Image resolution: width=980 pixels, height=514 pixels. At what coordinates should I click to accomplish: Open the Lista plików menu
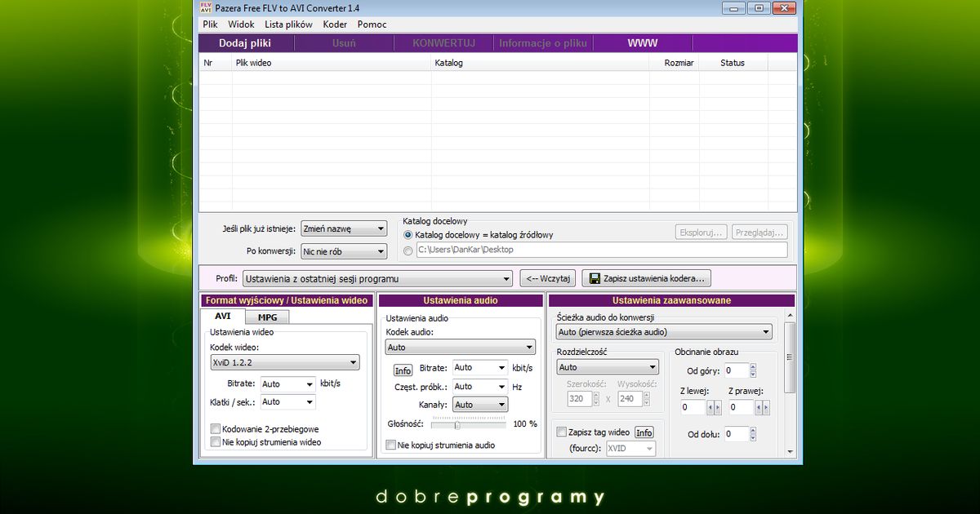pos(288,24)
